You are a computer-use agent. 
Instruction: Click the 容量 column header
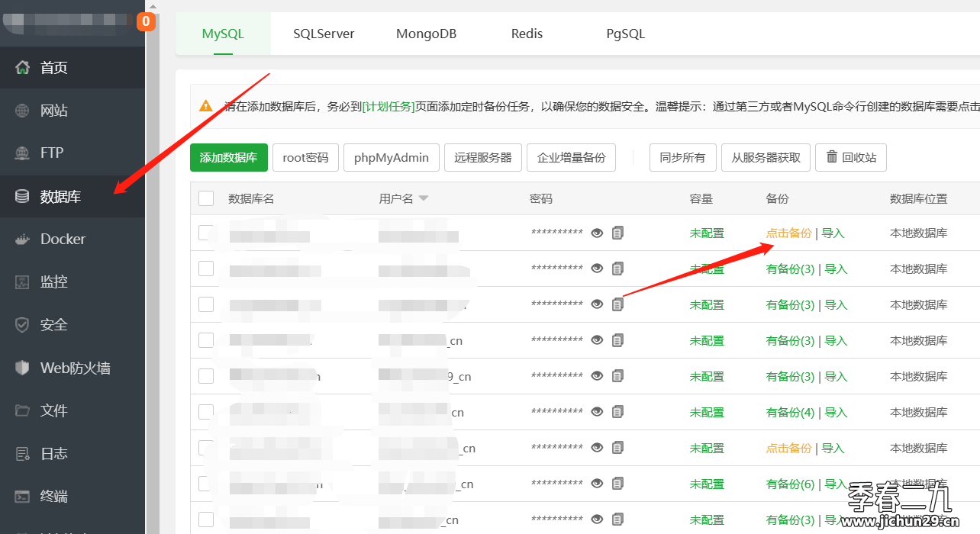pyautogui.click(x=701, y=198)
